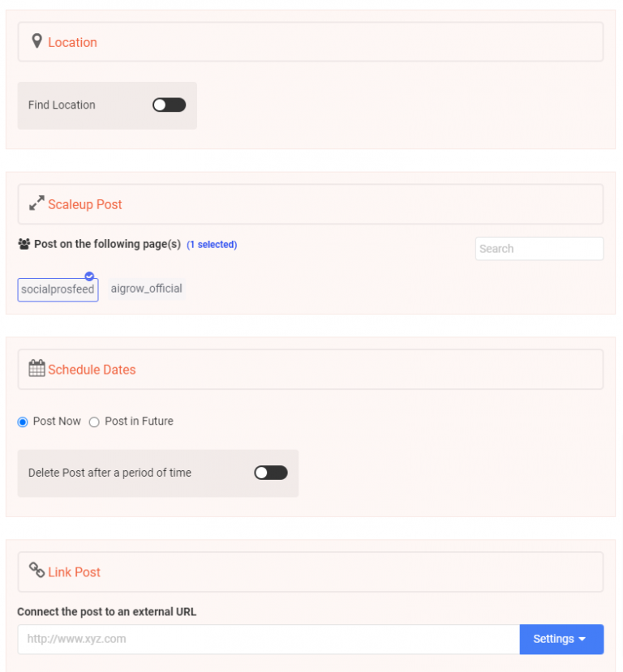Click the Schedule Dates section header

coord(311,370)
